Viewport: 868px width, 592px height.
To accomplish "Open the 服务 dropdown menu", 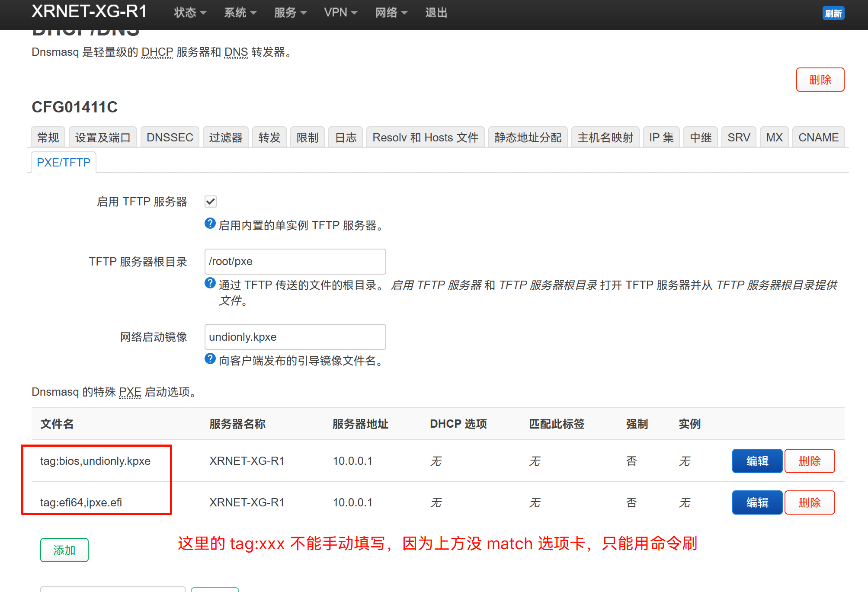I will click(x=290, y=13).
